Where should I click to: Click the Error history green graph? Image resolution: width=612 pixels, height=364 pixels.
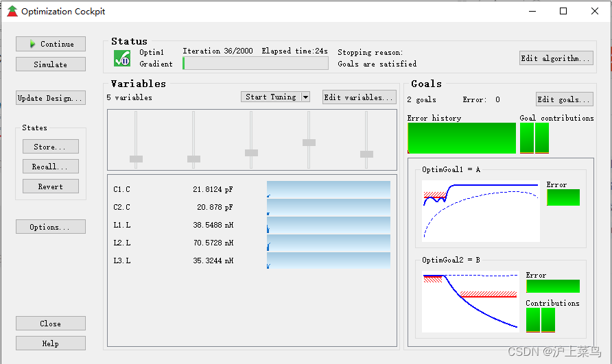tap(462, 138)
